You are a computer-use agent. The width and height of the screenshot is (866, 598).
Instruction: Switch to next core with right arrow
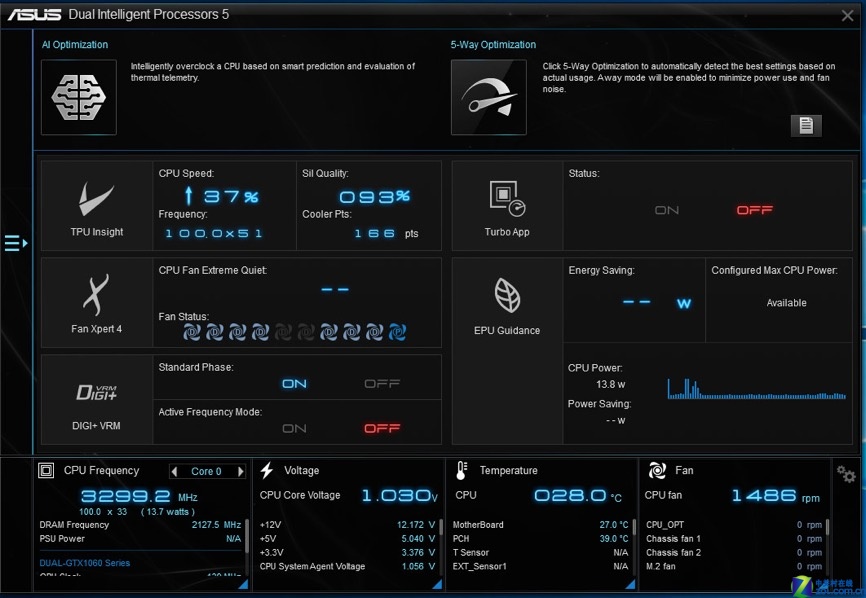pyautogui.click(x=240, y=472)
